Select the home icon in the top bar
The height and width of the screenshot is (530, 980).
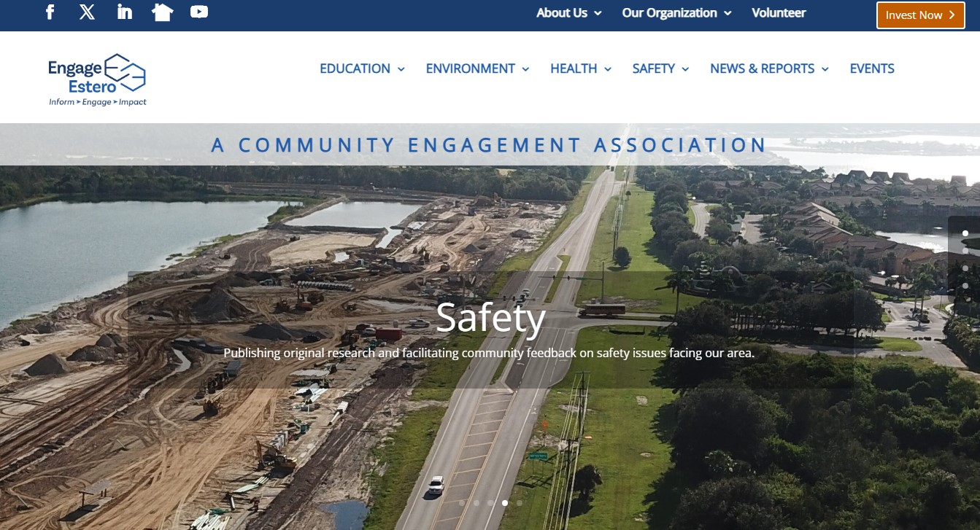point(162,12)
